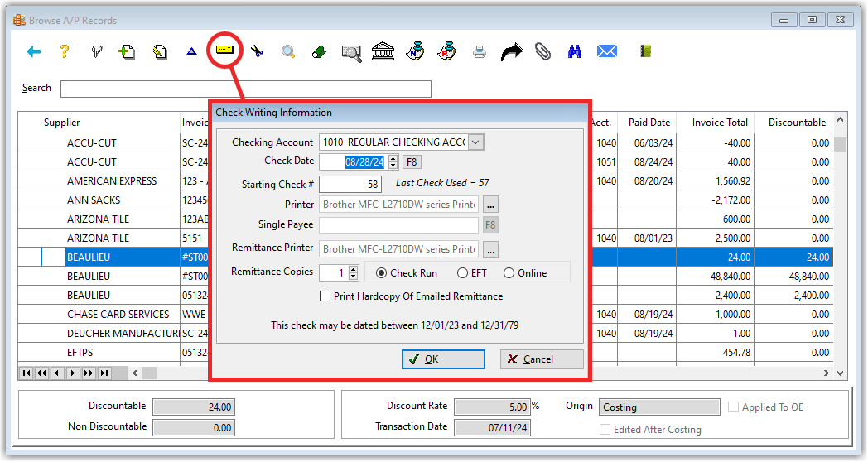The image size is (868, 462).
Task: Toggle the Edited After Costing checkbox
Action: coord(605,430)
